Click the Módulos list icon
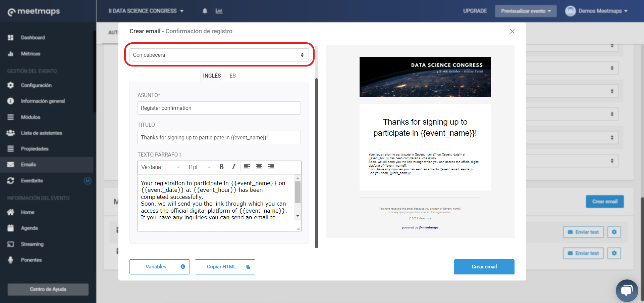Image resolution: width=644 pixels, height=303 pixels. pyautogui.click(x=11, y=117)
